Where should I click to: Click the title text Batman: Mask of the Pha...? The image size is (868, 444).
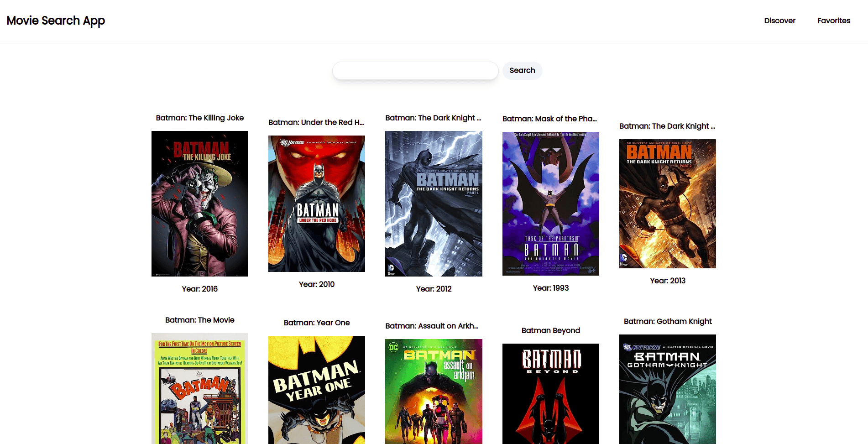point(550,119)
